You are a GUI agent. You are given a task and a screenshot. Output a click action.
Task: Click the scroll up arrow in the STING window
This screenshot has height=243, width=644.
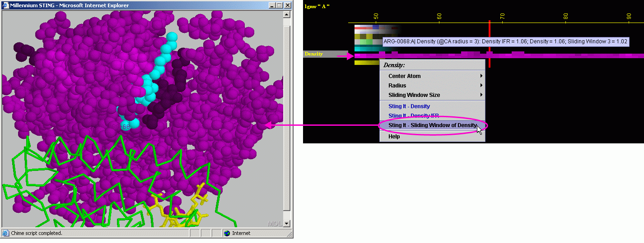pos(286,14)
